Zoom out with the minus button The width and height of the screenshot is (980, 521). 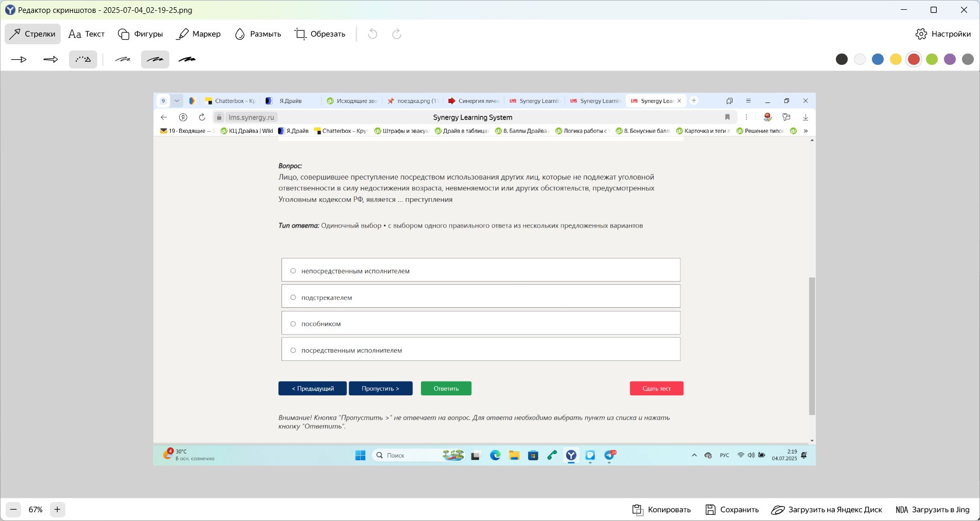(x=14, y=510)
